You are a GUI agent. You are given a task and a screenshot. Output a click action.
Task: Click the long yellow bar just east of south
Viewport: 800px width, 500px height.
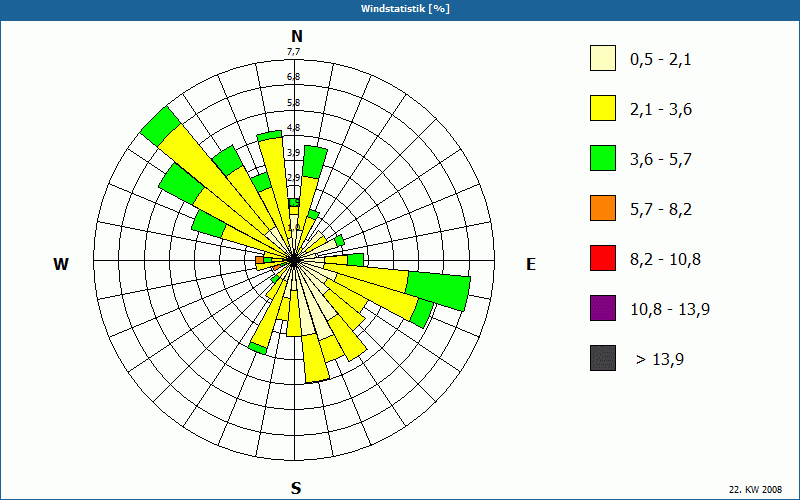coord(315,358)
